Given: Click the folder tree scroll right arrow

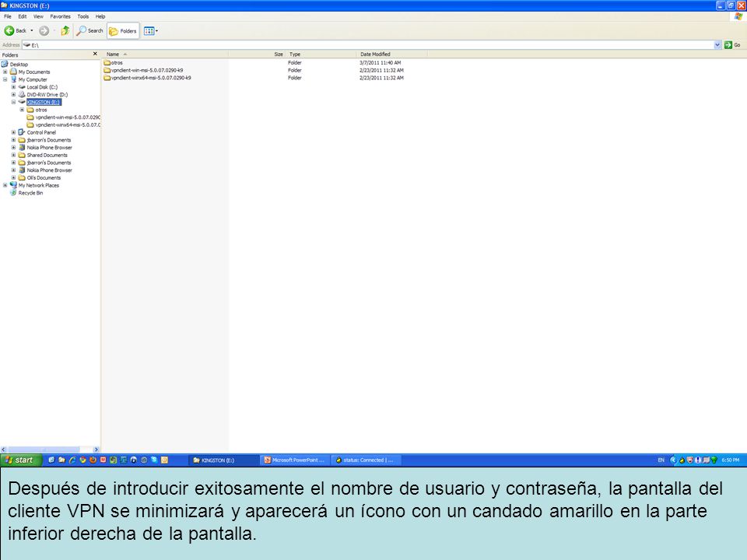Looking at the screenshot, I should (x=96, y=449).
